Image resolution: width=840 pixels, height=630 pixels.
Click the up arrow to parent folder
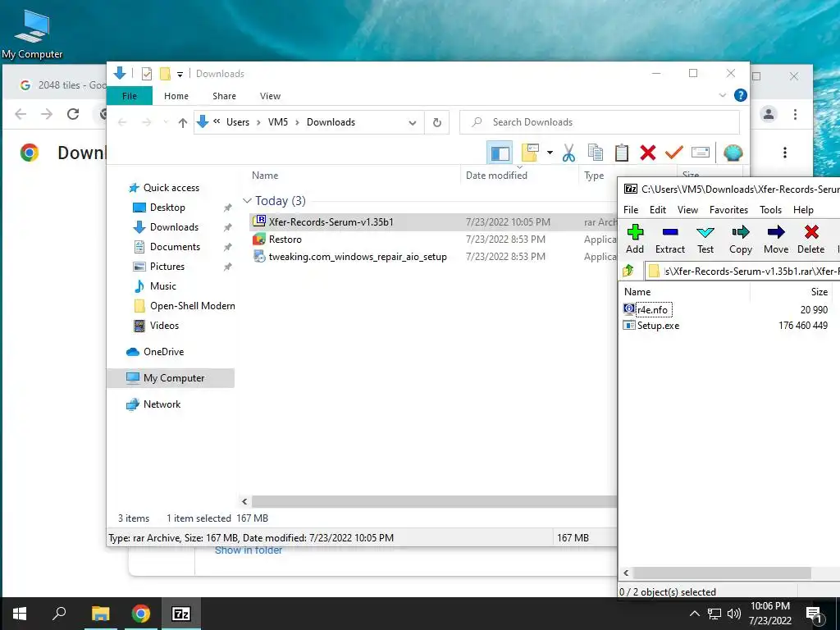[x=183, y=123]
